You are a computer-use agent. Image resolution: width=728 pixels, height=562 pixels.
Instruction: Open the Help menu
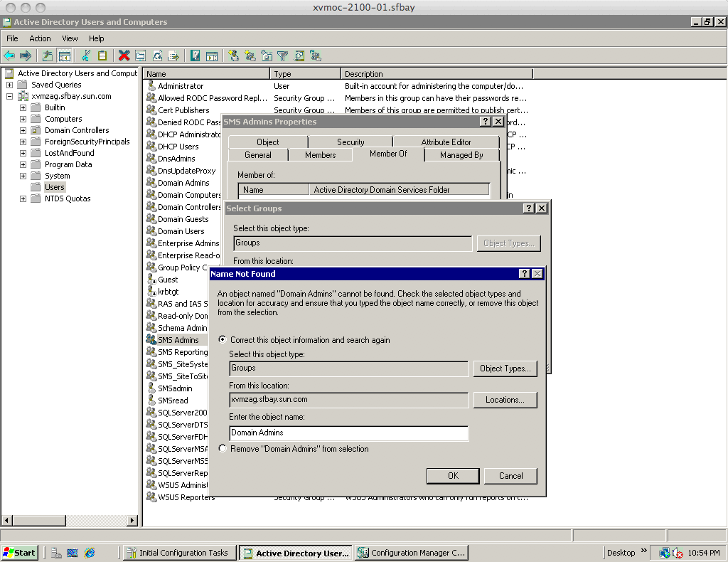96,38
